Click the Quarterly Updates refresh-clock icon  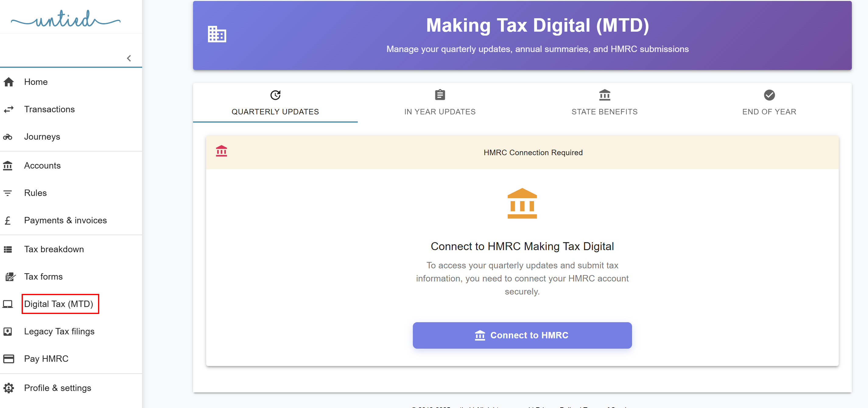click(x=275, y=95)
